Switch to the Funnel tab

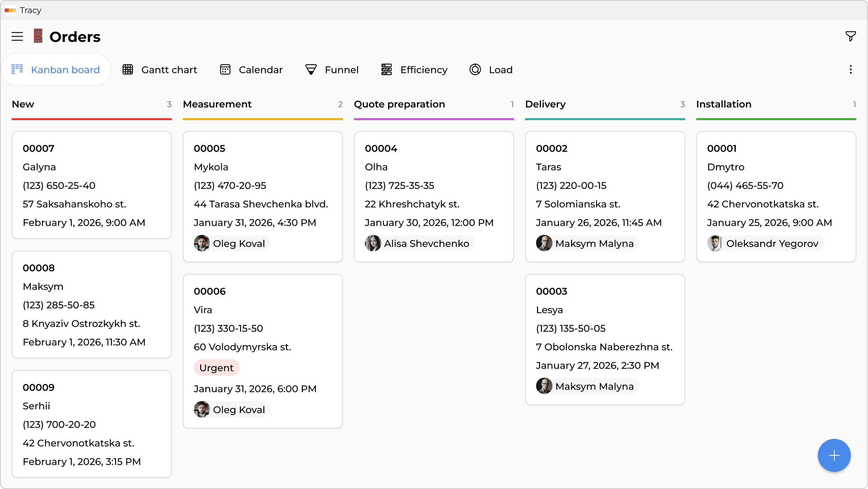coord(332,70)
